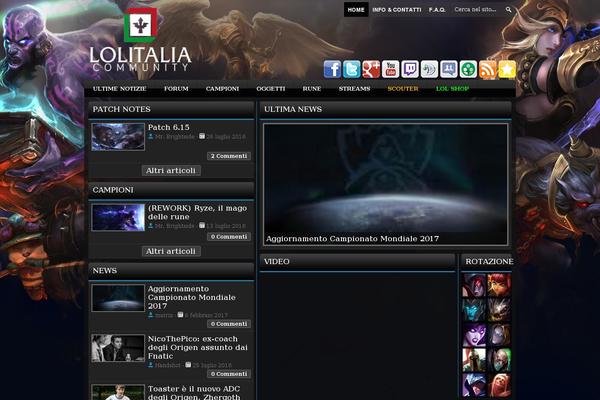Click the NicoThePico article thumbnail
The image size is (600, 400).
click(x=118, y=348)
